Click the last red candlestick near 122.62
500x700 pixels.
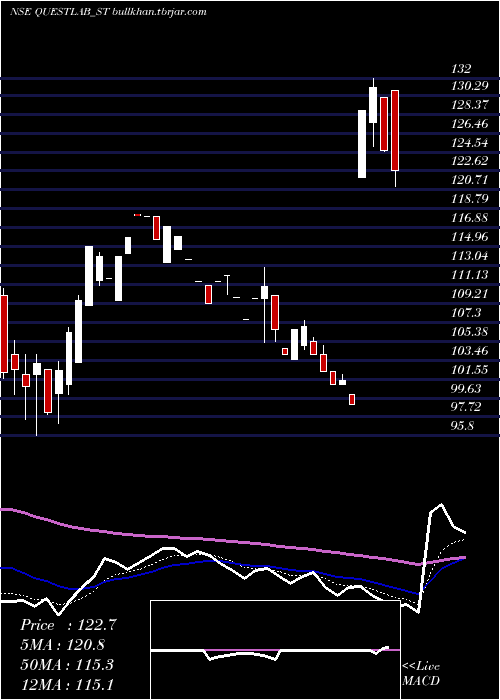[395, 130]
